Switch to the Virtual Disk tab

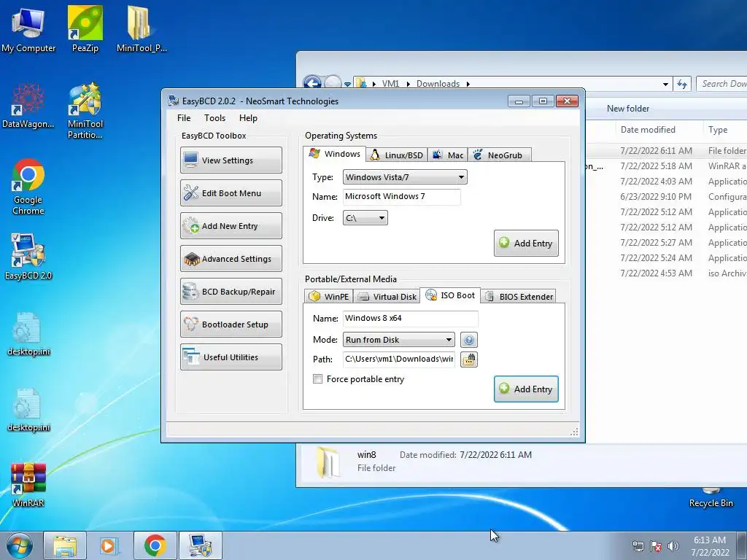point(387,296)
